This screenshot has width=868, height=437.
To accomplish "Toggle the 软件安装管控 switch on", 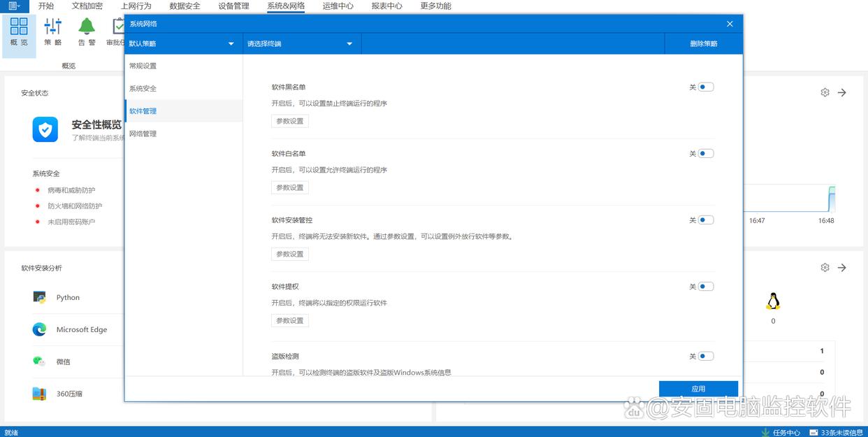I will [x=705, y=220].
